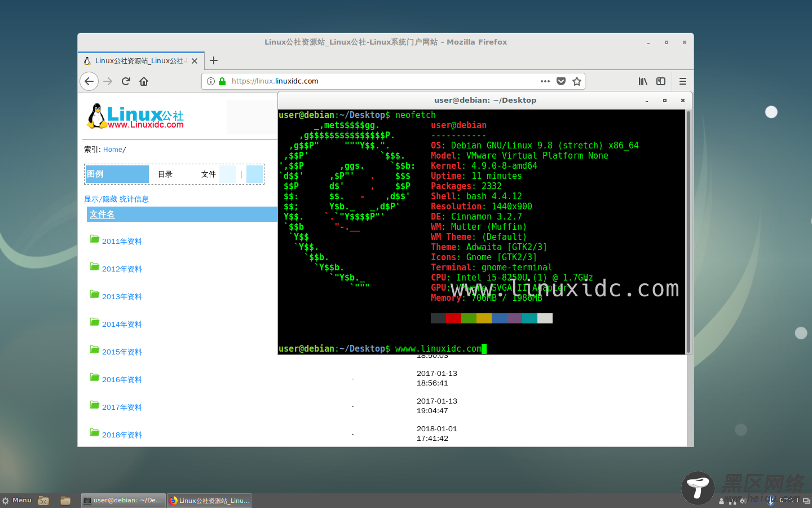Viewport: 812px width, 508px height.
Task: Click user account tray icon
Action: point(722,501)
